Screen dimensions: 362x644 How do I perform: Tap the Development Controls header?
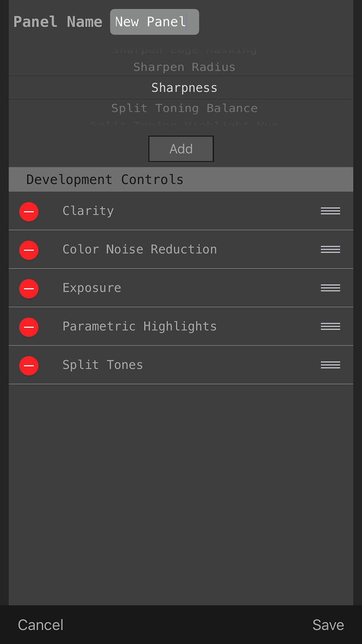[x=105, y=180]
